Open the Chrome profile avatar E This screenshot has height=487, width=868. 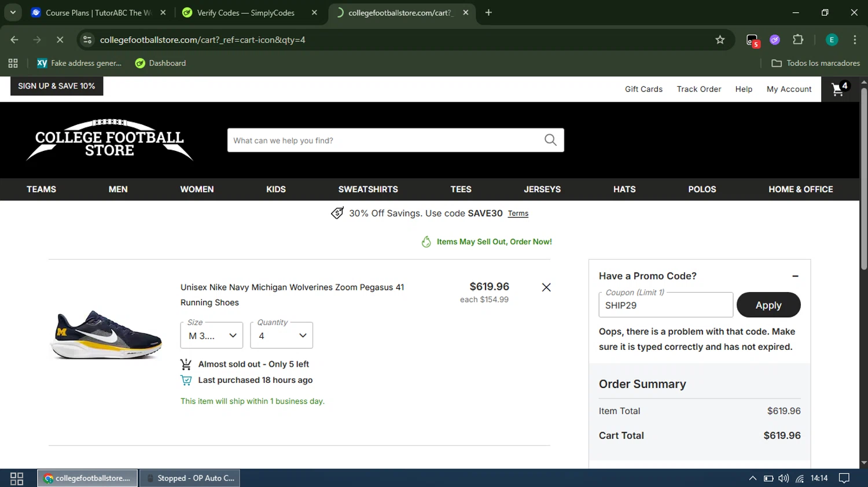click(x=832, y=40)
